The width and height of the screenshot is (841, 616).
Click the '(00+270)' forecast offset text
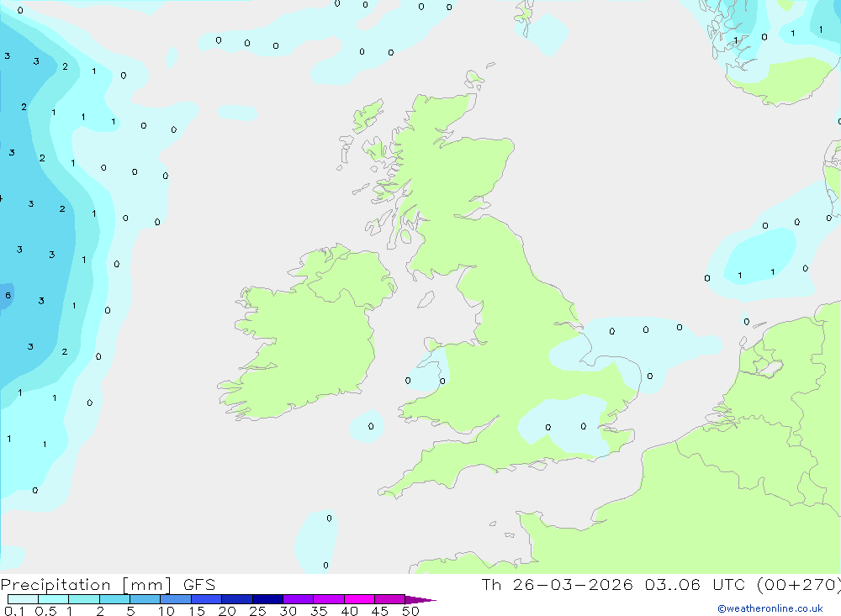coord(799,585)
